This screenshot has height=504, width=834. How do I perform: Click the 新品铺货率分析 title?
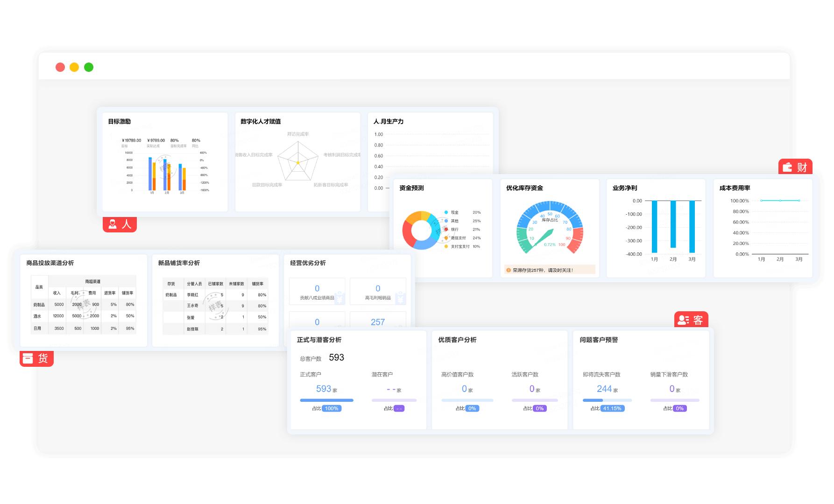179,263
